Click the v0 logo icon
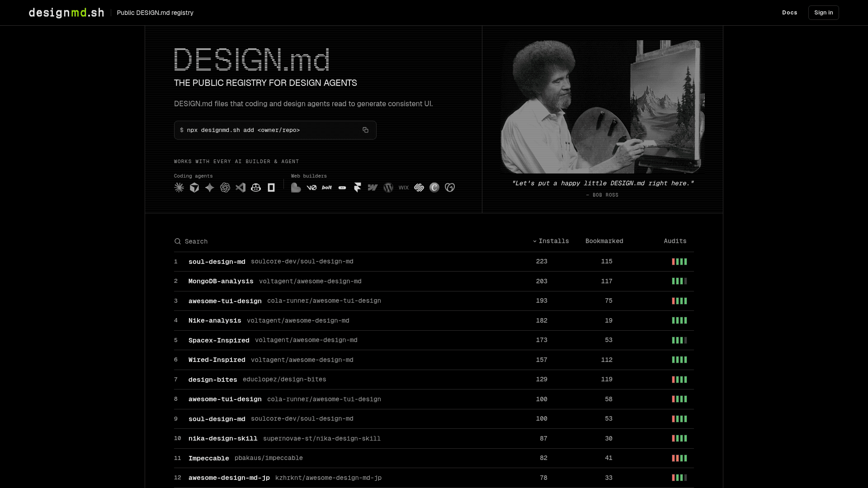This screenshot has height=488, width=868. coord(311,188)
